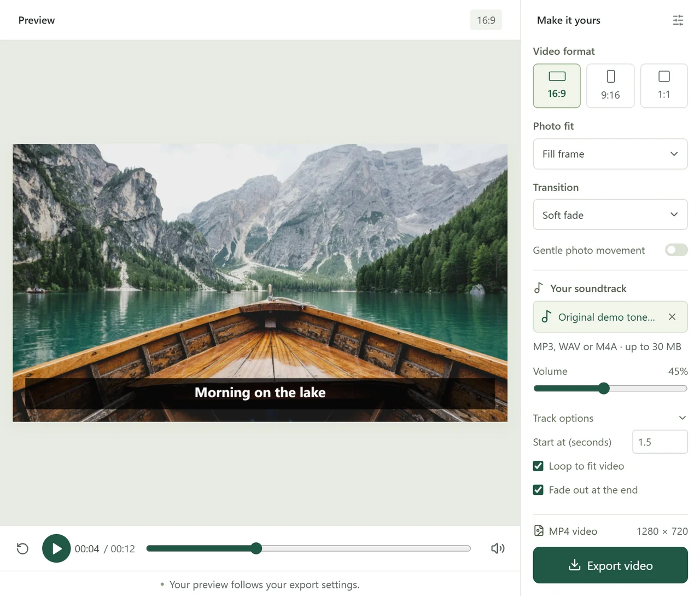Click the 'Make it yours' panel heading
The image size is (700, 596).
click(x=569, y=20)
